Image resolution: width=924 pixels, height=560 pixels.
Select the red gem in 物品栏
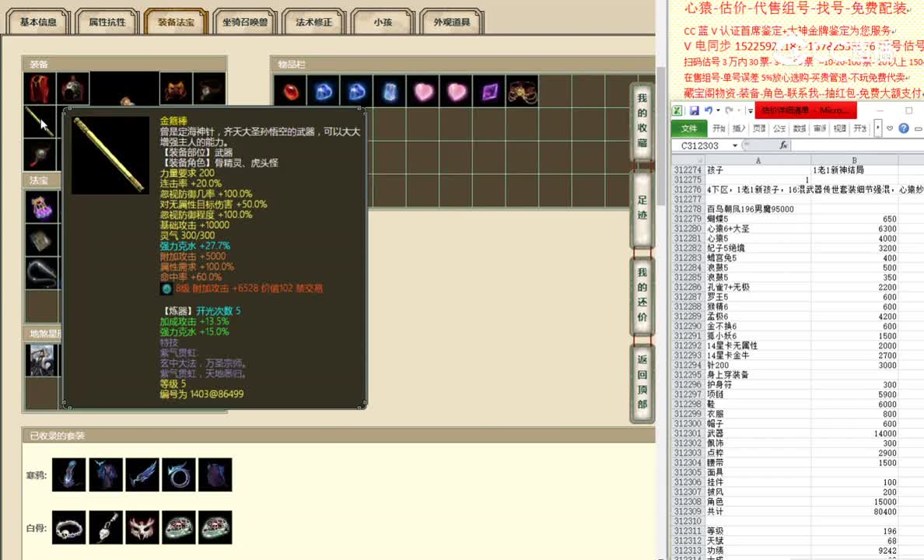point(290,91)
